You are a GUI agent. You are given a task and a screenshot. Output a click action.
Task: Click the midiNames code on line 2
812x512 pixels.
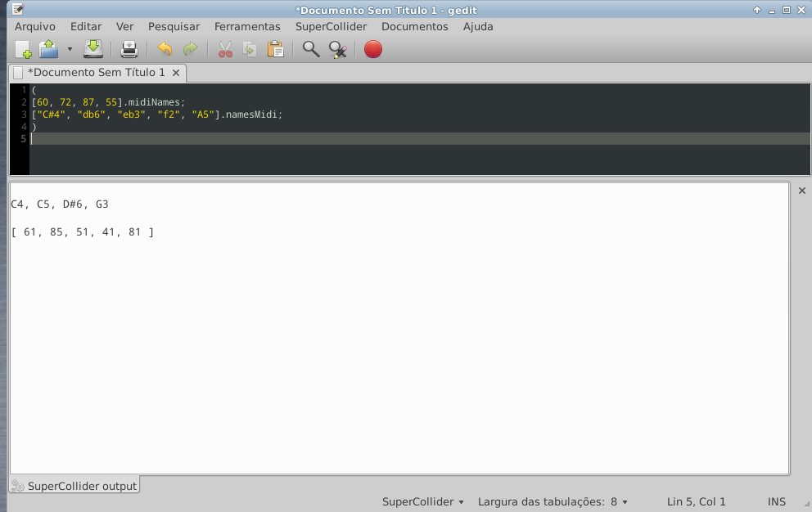click(154, 102)
